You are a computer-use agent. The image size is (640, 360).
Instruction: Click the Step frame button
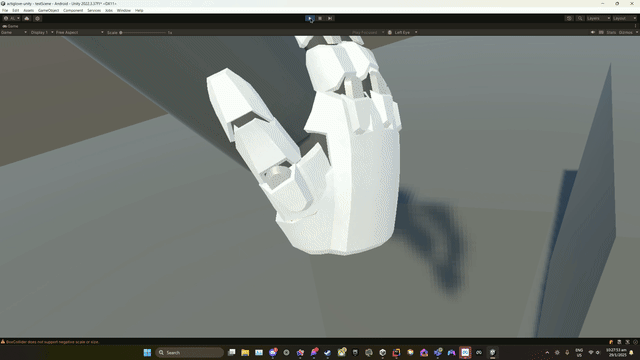330,18
